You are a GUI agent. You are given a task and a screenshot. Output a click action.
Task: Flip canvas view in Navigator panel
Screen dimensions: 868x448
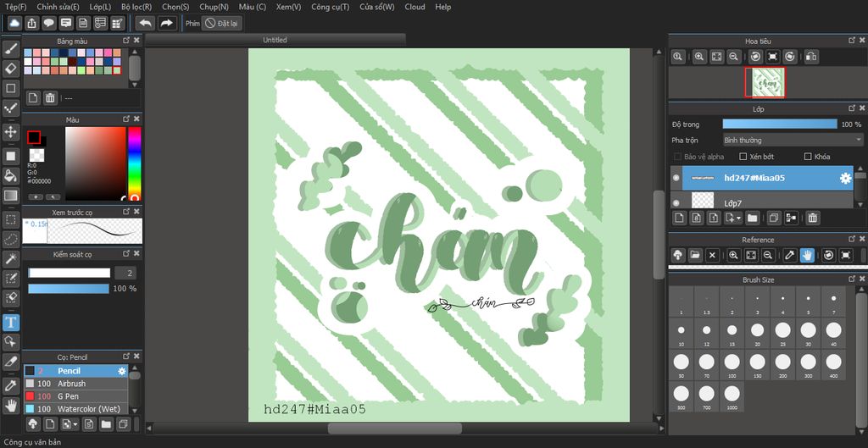point(811,57)
